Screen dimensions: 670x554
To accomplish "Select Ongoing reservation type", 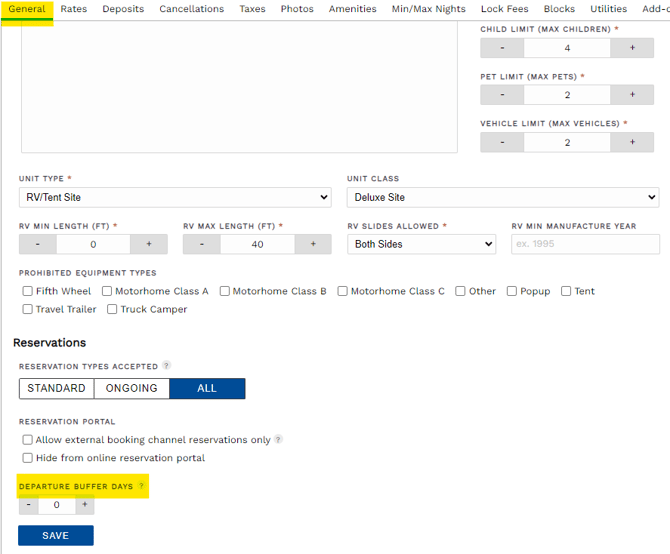I will (x=132, y=388).
